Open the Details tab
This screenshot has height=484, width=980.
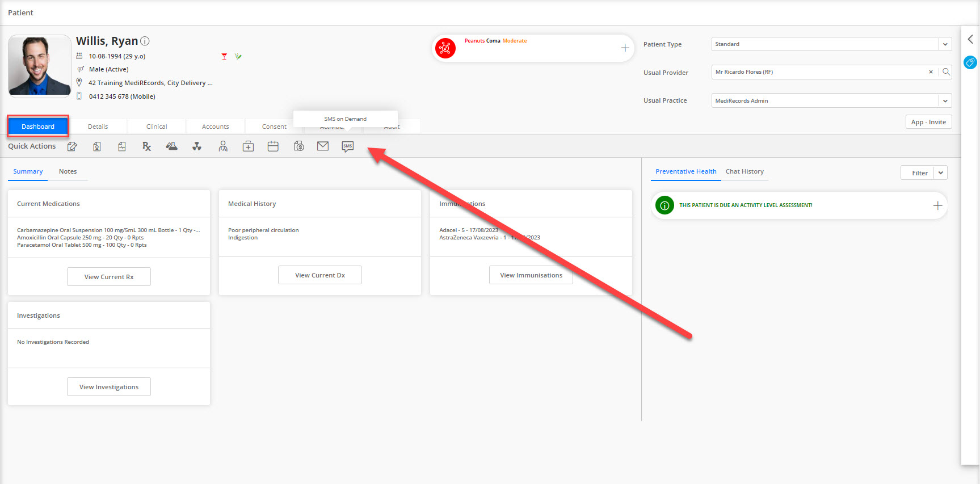click(98, 127)
